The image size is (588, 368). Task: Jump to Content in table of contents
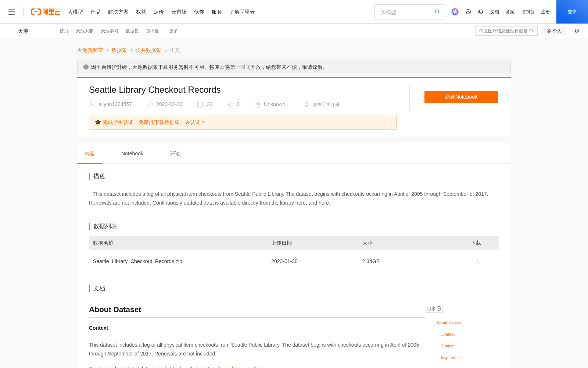click(x=448, y=346)
